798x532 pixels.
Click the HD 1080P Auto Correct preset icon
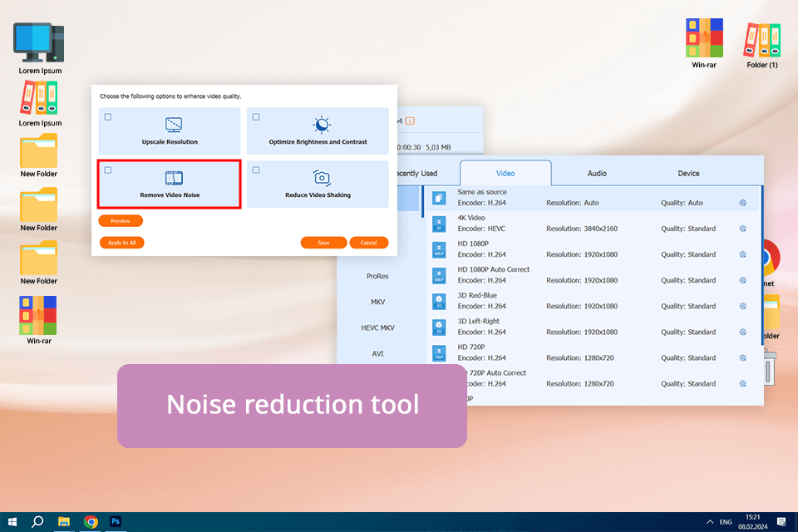tap(439, 276)
